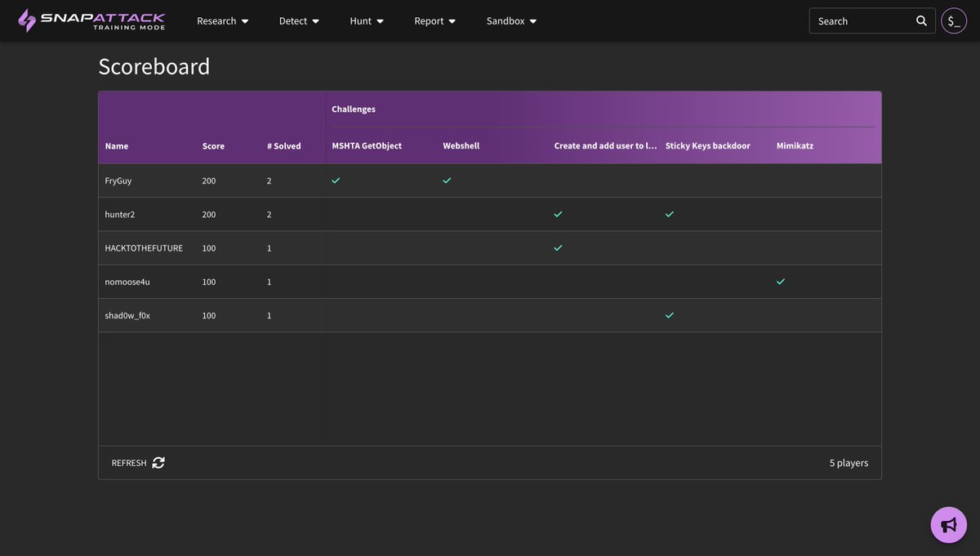The image size is (980, 556).
Task: Click FryGuy's MSHTA GetObject checkmark
Action: (x=336, y=180)
